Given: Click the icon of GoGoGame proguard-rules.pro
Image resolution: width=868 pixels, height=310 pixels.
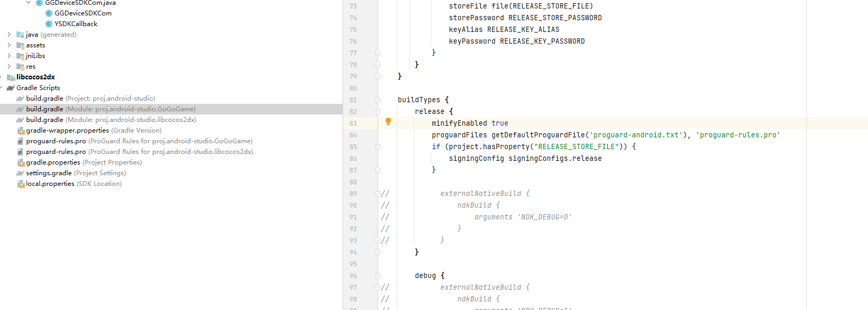Looking at the screenshot, I should click(x=20, y=141).
